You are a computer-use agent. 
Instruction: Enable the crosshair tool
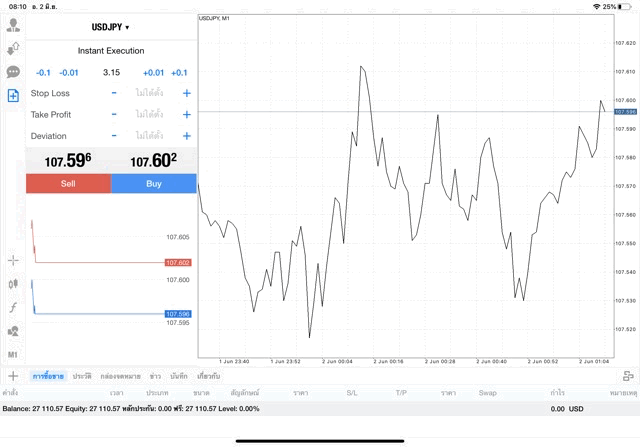click(13, 260)
